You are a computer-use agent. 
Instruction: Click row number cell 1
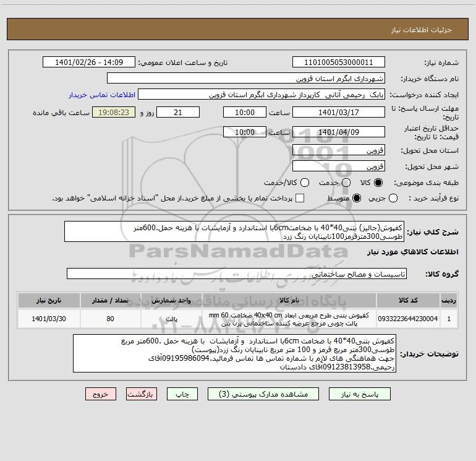point(449,319)
